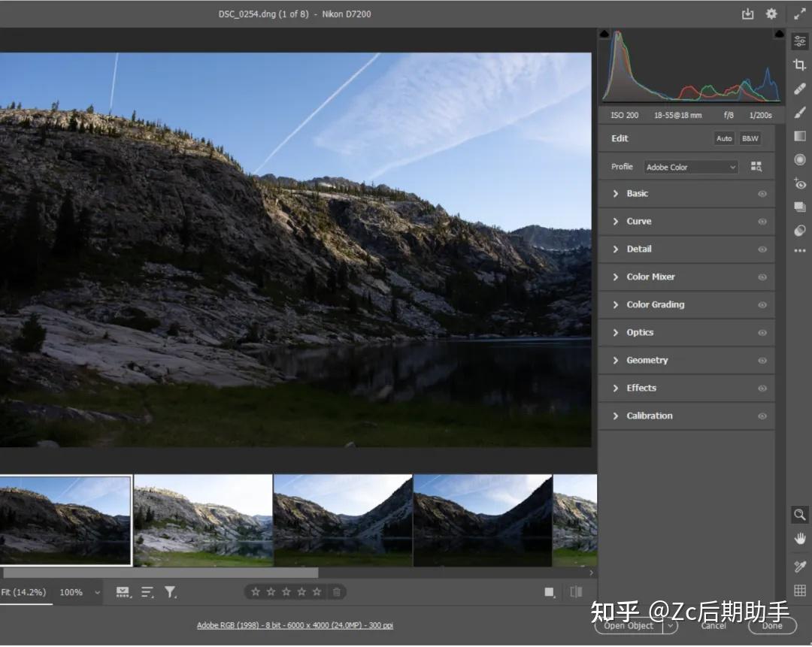Enable the shadow clipping warning on histogram
Image resolution: width=812 pixels, height=647 pixels.
click(604, 33)
